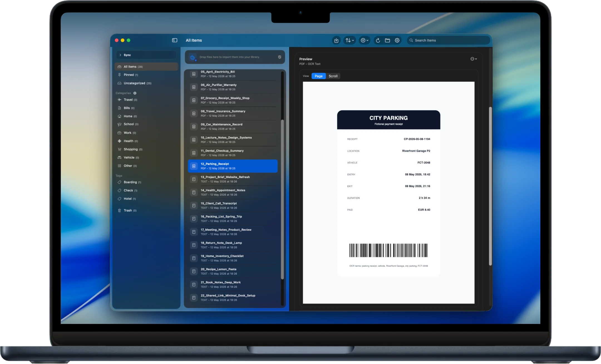Click document icon of 20_Recipe_Lemon_Pasta
This screenshot has height=364, width=601.
tap(194, 271)
